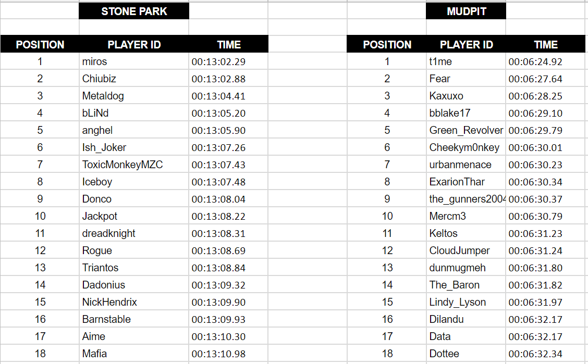The height and width of the screenshot is (364, 588).
Task: Select the cell with 'the_gunners2004'
Action: 466,199
